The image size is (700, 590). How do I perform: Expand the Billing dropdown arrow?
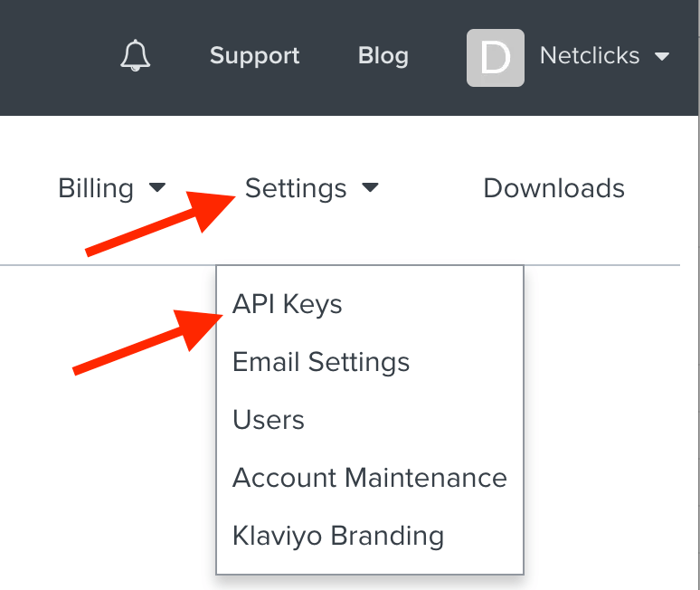pos(157,187)
